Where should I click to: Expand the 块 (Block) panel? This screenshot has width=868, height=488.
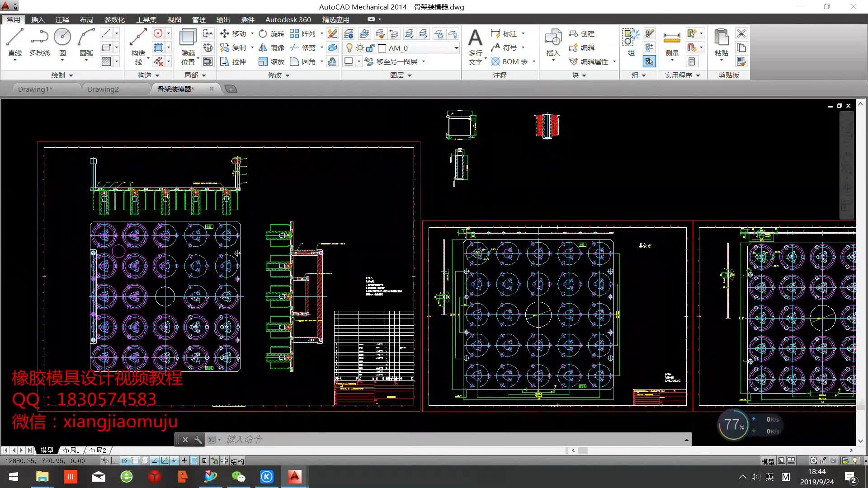(579, 75)
